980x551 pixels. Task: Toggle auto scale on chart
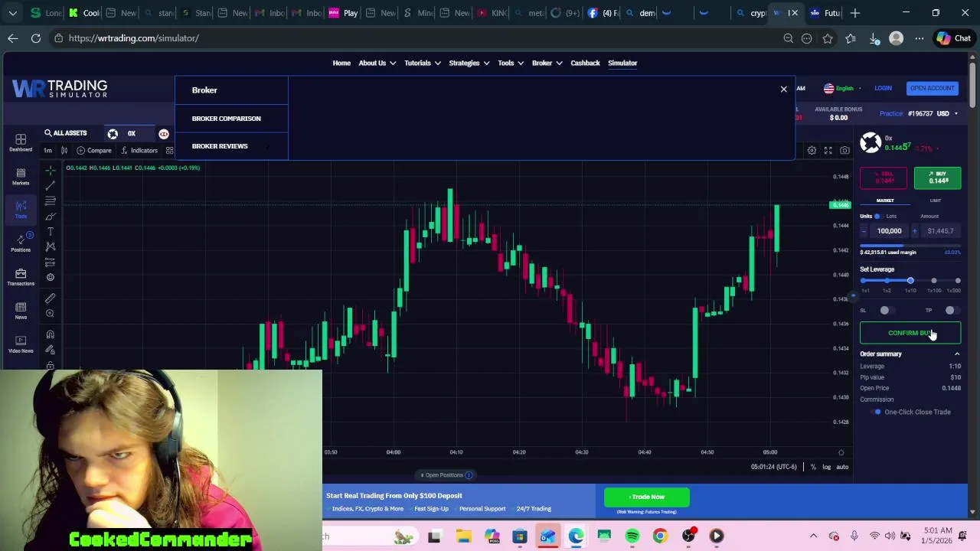(x=842, y=467)
